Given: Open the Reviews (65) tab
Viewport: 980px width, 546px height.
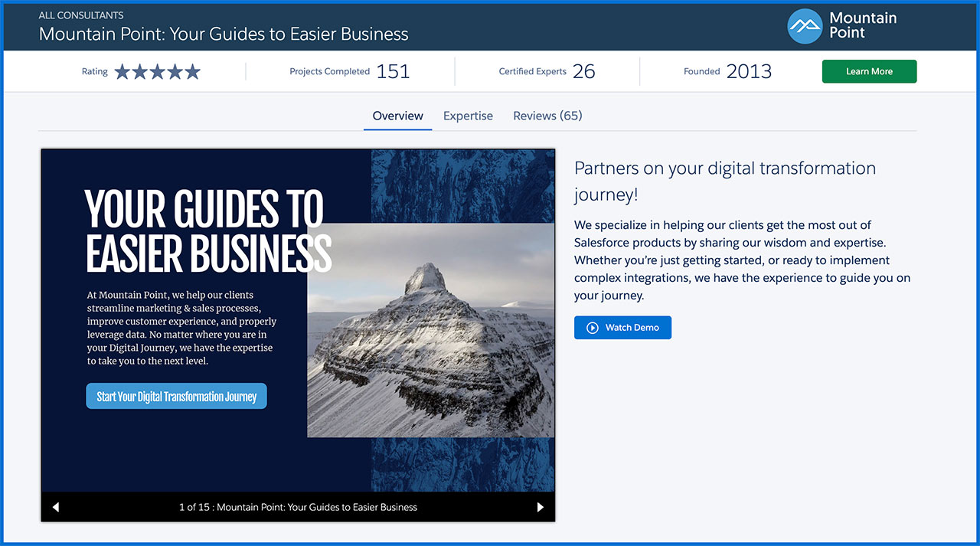Looking at the screenshot, I should [x=547, y=116].
